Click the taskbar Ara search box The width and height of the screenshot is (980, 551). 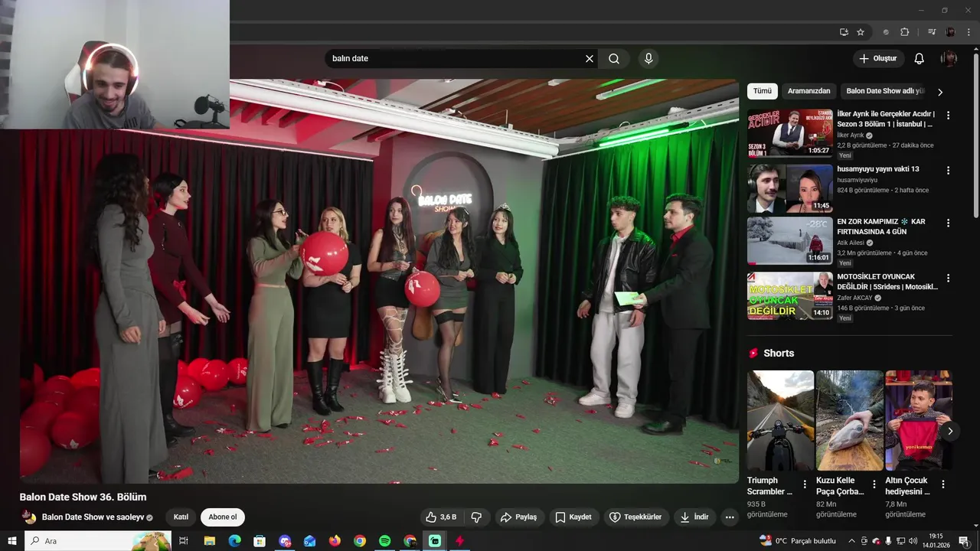point(98,541)
